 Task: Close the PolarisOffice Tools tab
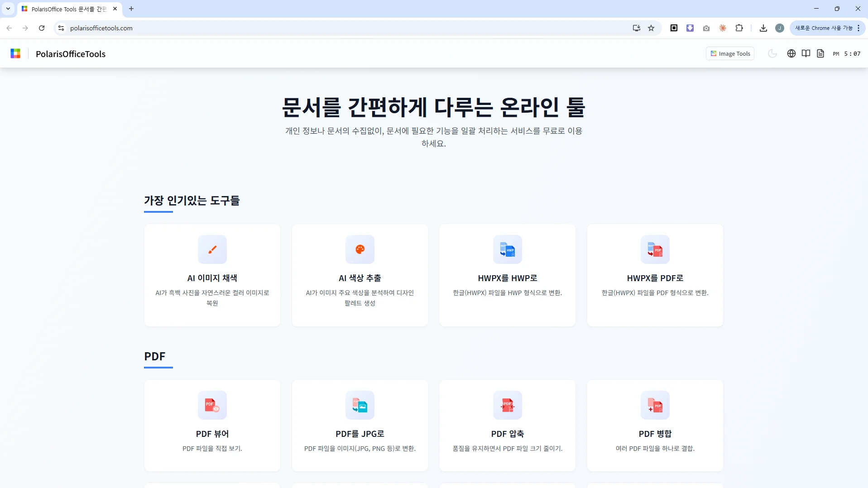[x=115, y=9]
